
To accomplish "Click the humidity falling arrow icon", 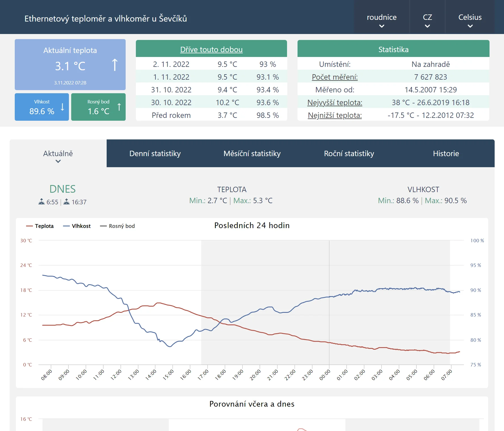I will (62, 107).
